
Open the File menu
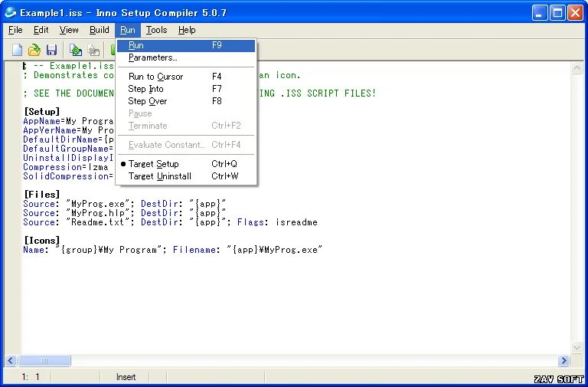15,30
